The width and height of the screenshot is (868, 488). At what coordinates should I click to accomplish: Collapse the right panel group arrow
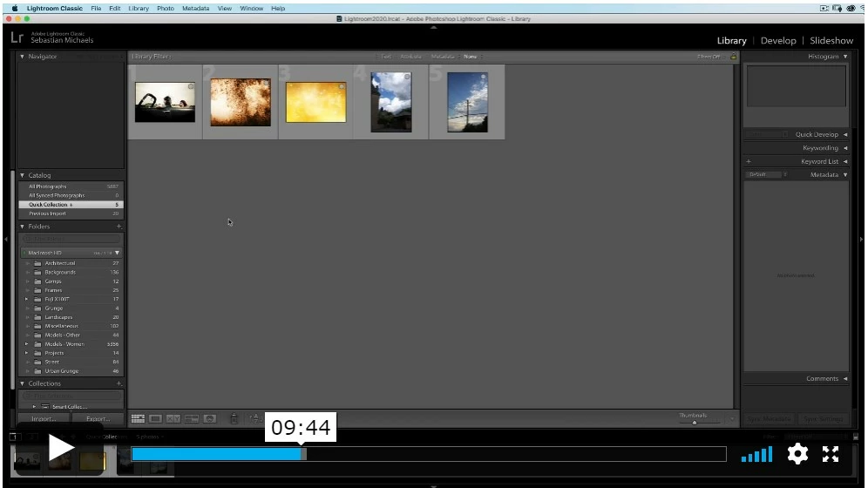(861, 239)
